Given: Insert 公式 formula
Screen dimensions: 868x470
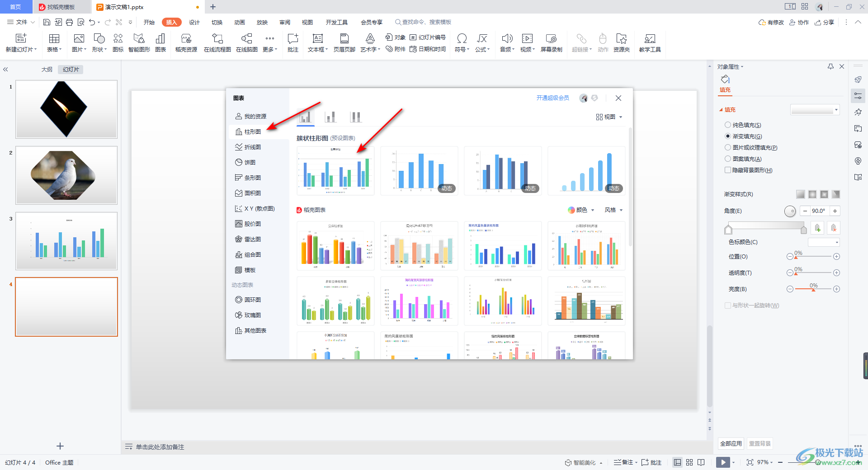Looking at the screenshot, I should [x=482, y=43].
